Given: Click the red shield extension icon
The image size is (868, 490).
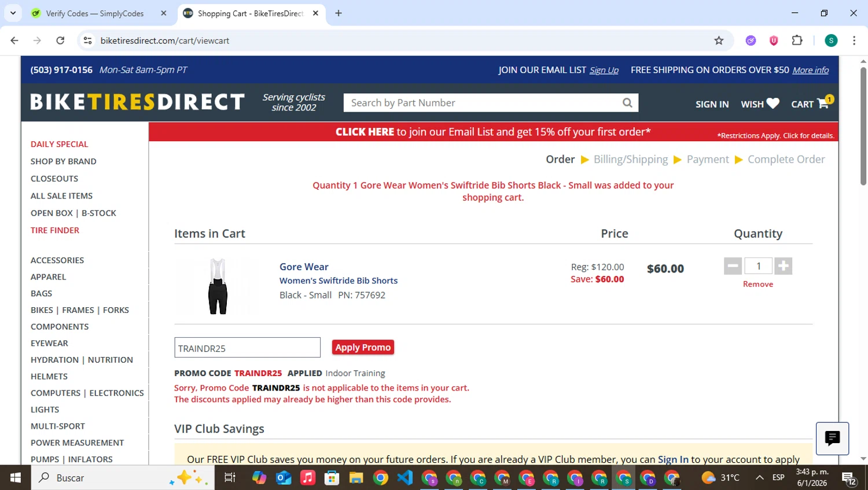Looking at the screenshot, I should [774, 40].
